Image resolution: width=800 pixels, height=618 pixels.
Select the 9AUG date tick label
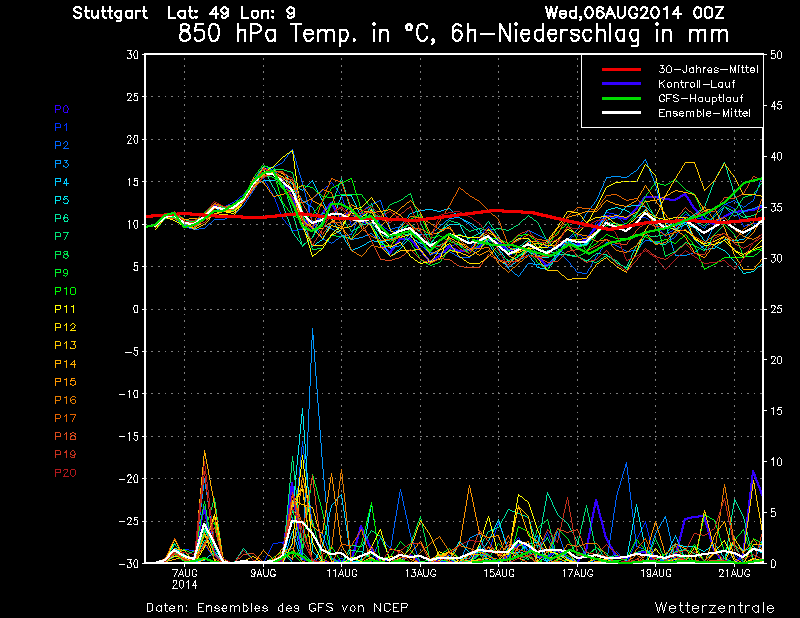pyautogui.click(x=263, y=573)
